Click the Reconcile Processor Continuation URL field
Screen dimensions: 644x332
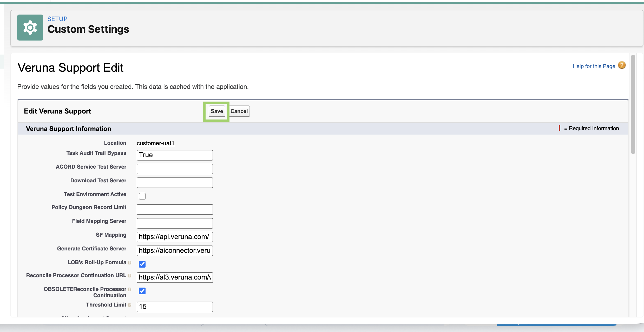coord(175,277)
